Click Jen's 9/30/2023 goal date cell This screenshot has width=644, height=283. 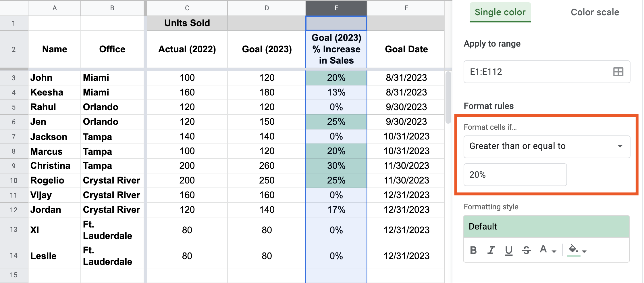pyautogui.click(x=406, y=122)
